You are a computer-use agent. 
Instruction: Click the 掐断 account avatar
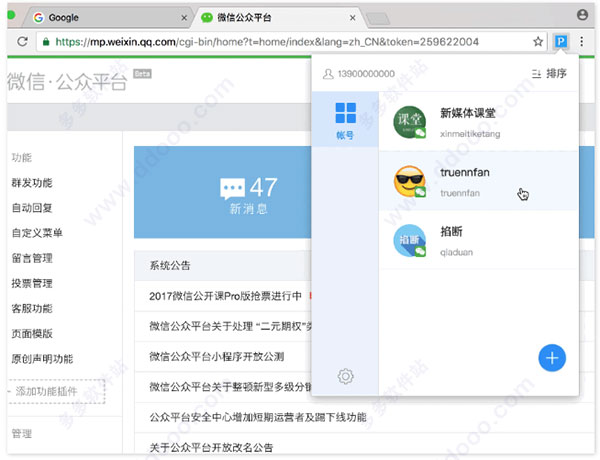[x=409, y=240]
